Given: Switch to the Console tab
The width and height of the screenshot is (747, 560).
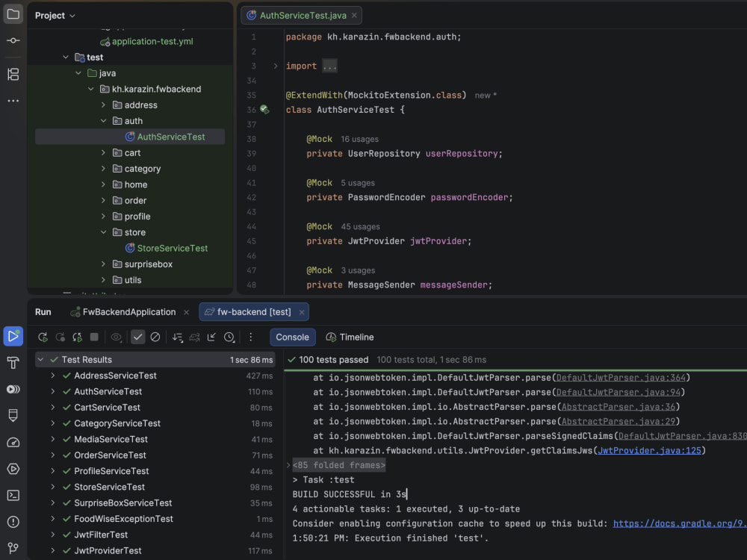Looking at the screenshot, I should coord(293,337).
